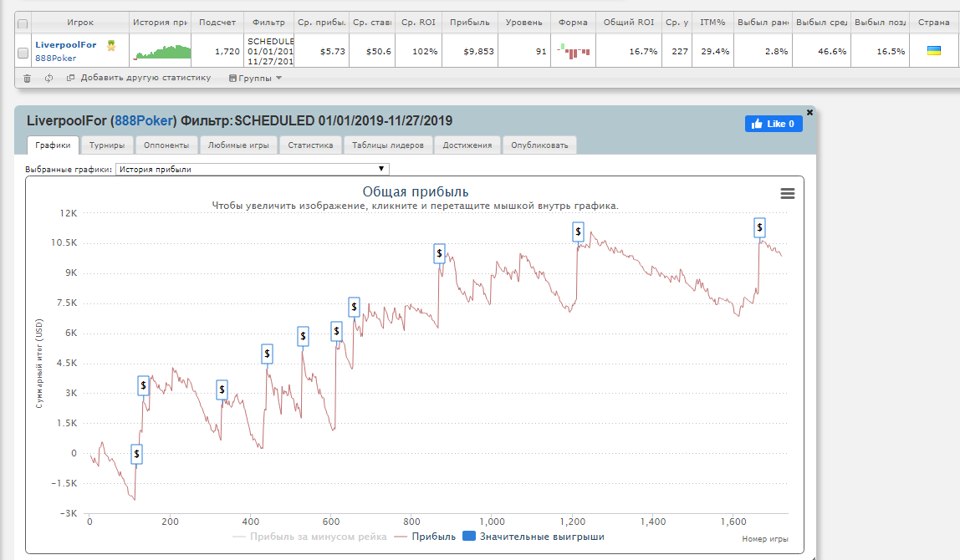The image size is (960, 560).
Task: Click the $9,853 profit cell
Action: [x=470, y=52]
